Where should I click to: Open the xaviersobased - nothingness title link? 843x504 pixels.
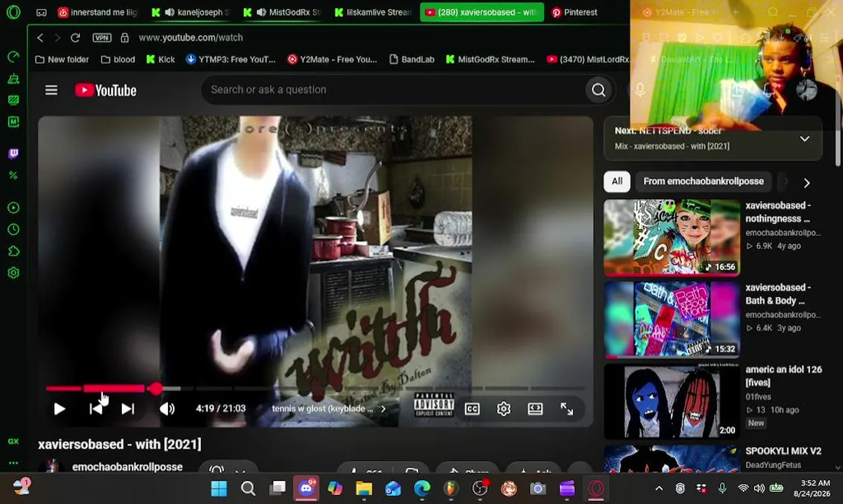point(778,212)
